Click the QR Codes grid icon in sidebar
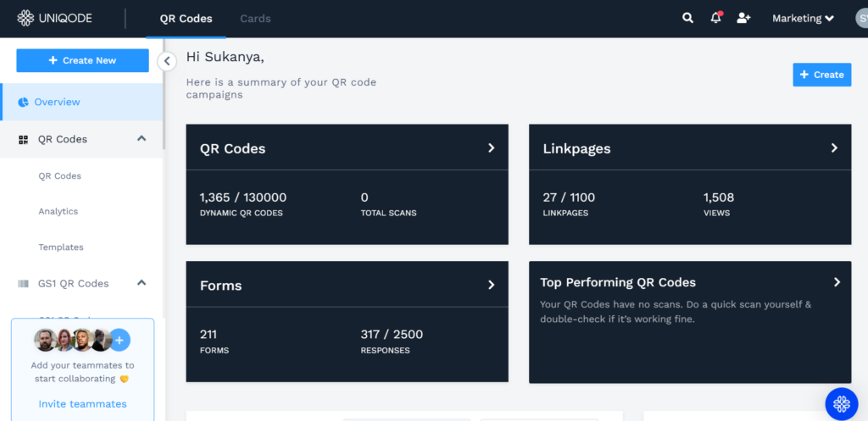 click(23, 139)
